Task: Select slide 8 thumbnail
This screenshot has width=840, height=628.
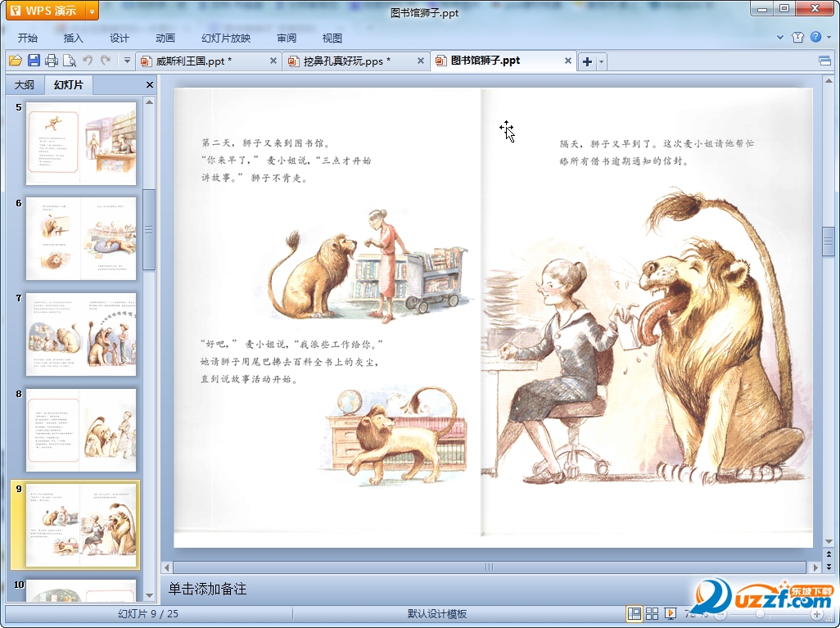Action: (81, 430)
